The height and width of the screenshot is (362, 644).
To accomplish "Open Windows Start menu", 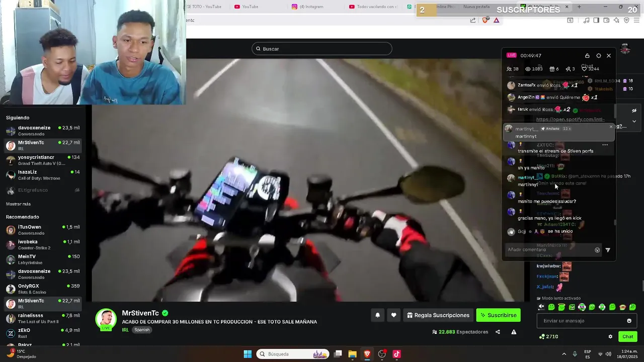I will coord(248,354).
